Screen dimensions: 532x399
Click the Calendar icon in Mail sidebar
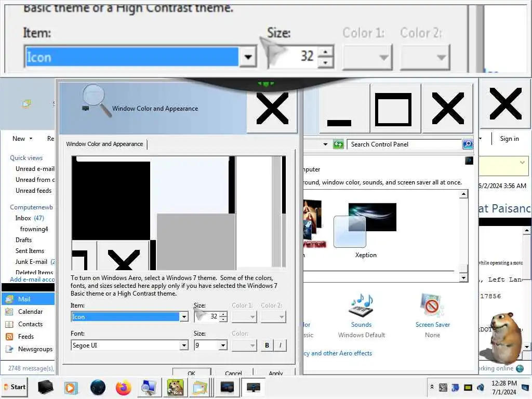point(9,312)
